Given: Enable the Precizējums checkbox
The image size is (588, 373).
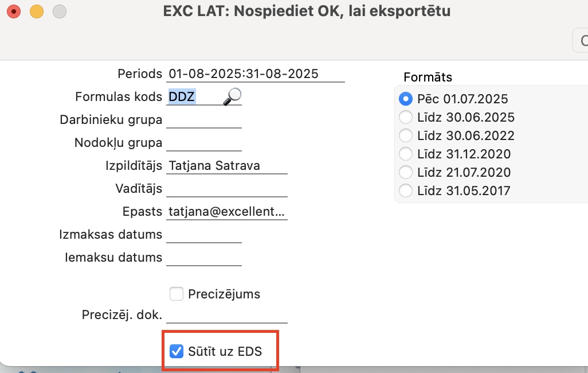Looking at the screenshot, I should click(177, 294).
